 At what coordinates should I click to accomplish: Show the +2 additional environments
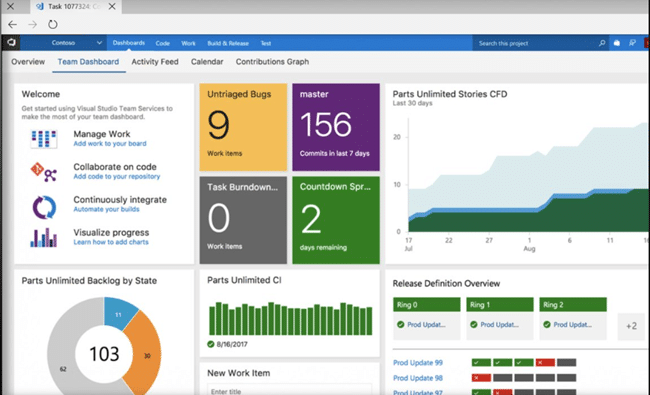coord(631,326)
